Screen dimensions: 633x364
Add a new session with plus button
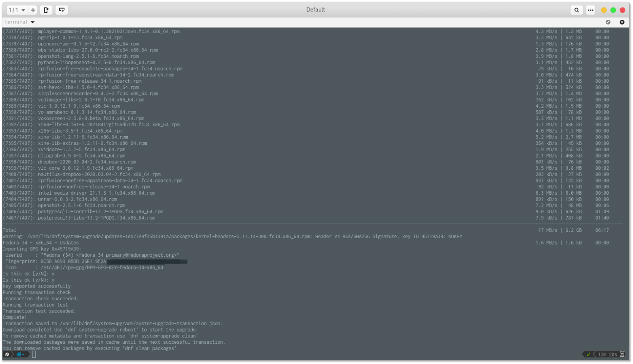tap(33, 10)
